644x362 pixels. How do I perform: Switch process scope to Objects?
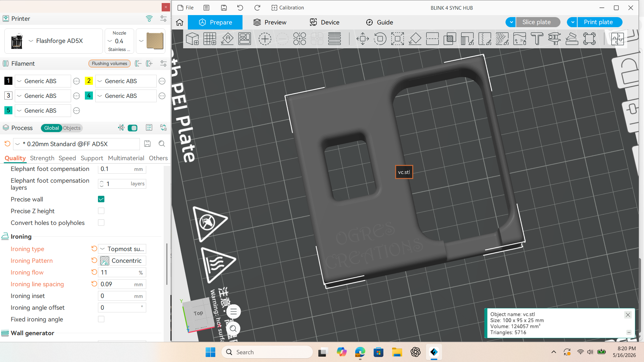[72, 128]
